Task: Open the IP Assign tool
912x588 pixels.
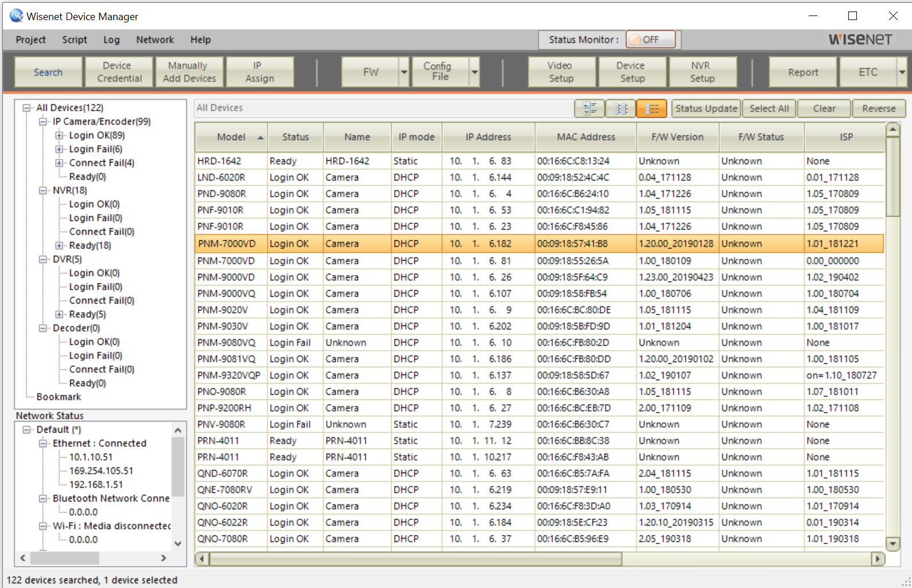Action: [260, 72]
